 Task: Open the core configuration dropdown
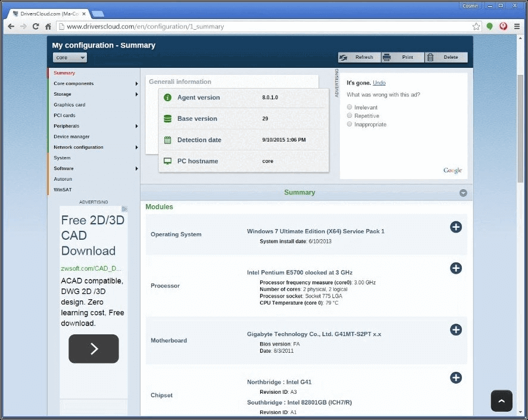click(70, 58)
